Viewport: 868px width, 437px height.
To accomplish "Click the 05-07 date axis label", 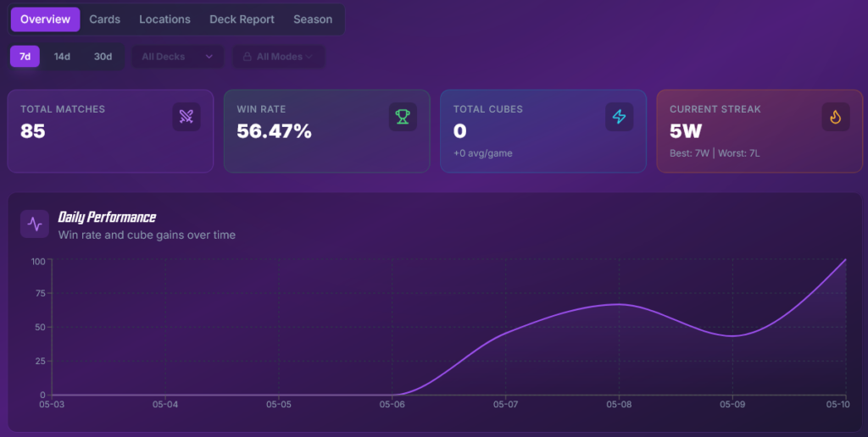I will click(505, 404).
